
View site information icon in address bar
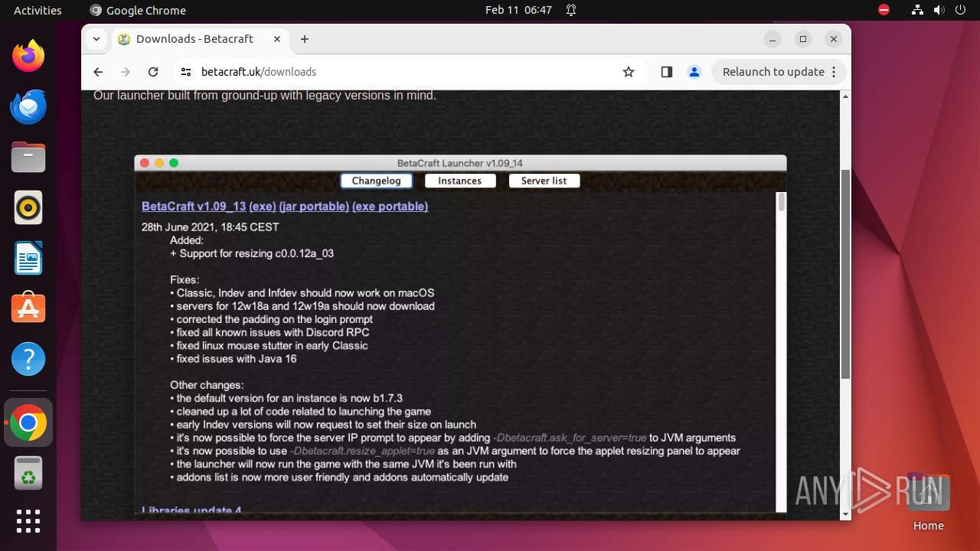(x=185, y=72)
